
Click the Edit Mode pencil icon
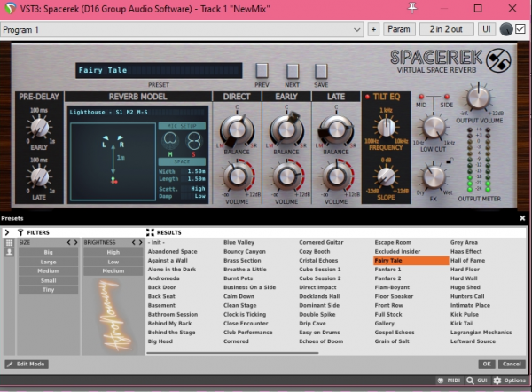[x=10, y=365]
